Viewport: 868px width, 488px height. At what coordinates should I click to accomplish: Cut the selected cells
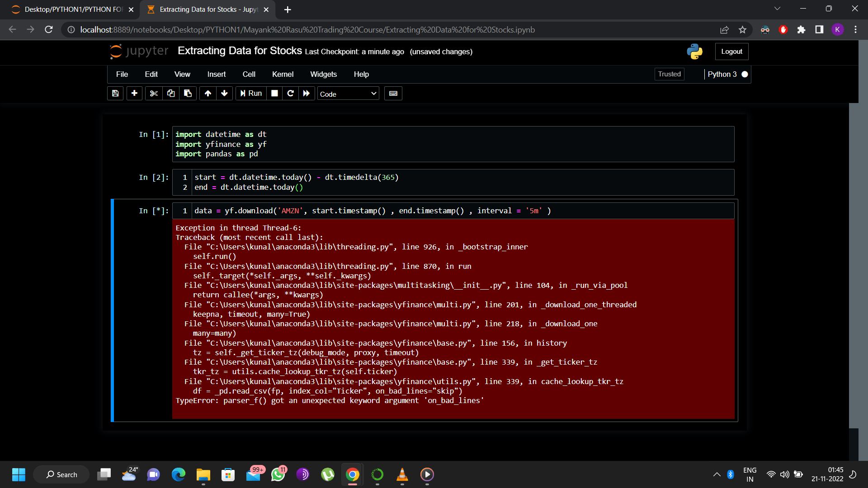(x=153, y=94)
